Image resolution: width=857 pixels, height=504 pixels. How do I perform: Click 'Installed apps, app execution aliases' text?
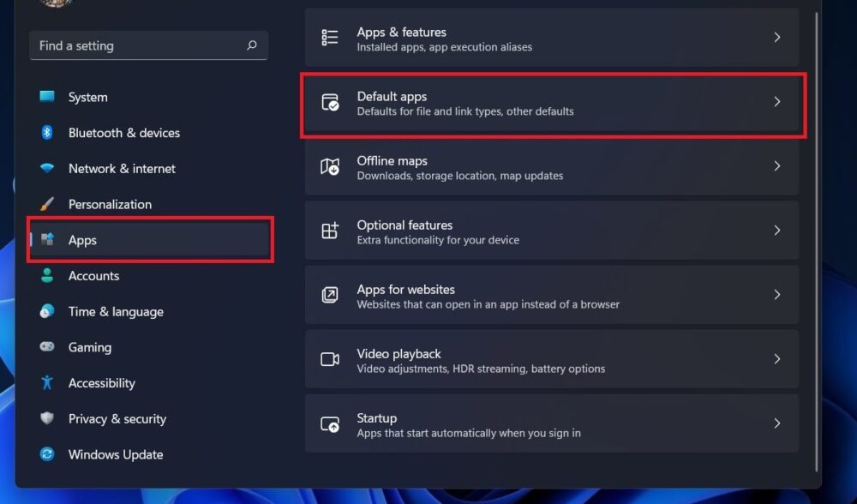coord(444,47)
